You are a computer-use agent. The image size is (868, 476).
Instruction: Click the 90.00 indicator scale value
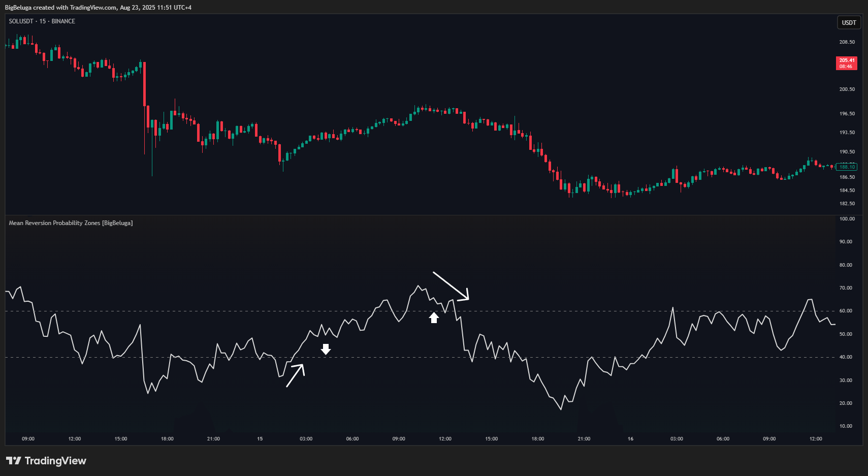coord(846,242)
